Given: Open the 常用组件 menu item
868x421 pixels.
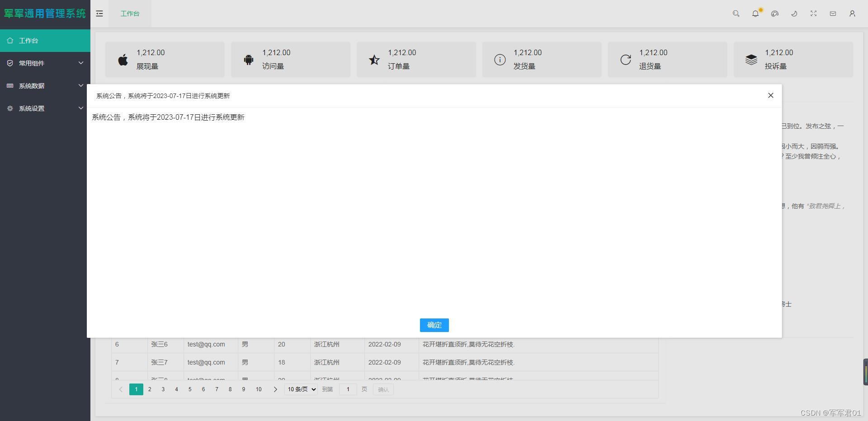Looking at the screenshot, I should [45, 63].
